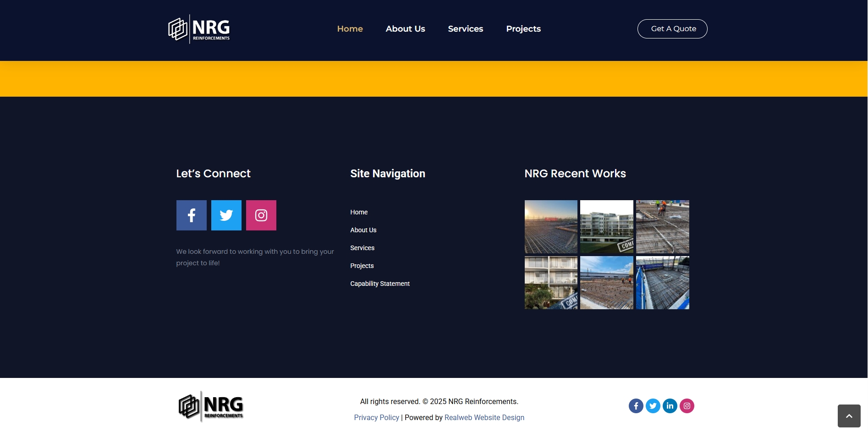Viewport: 868px width, 432px height.
Task: View the blue scaffolding rebar thumbnail
Action: point(662,283)
